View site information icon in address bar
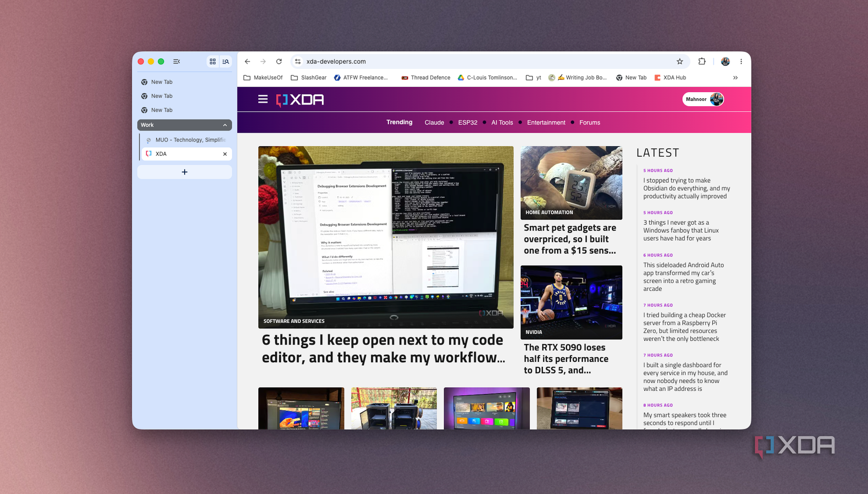Image resolution: width=868 pixels, height=494 pixels. (x=298, y=62)
